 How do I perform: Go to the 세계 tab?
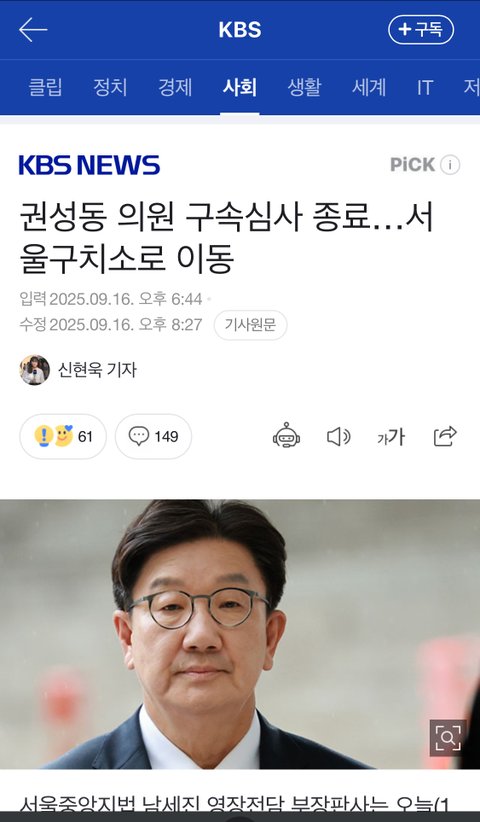click(369, 87)
